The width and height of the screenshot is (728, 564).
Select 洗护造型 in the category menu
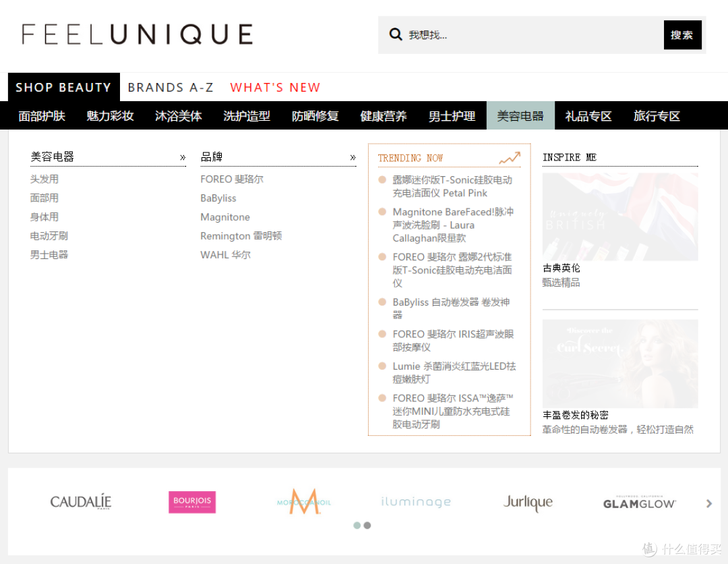[x=247, y=115]
